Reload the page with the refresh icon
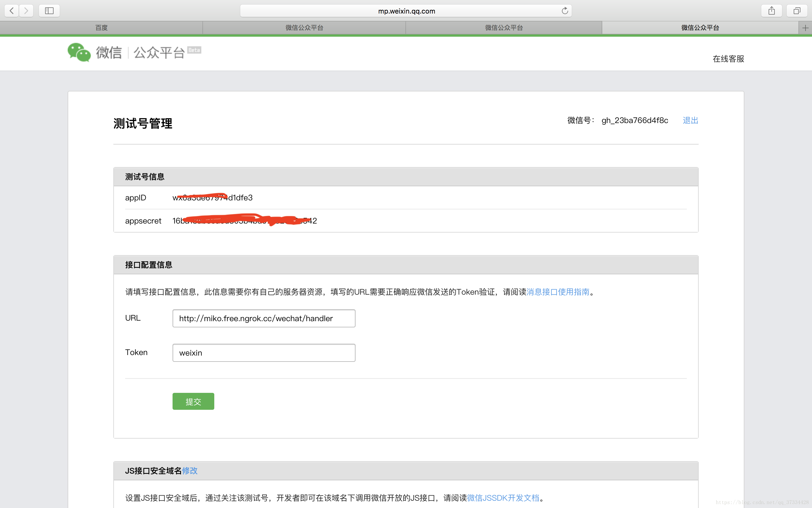 tap(565, 11)
